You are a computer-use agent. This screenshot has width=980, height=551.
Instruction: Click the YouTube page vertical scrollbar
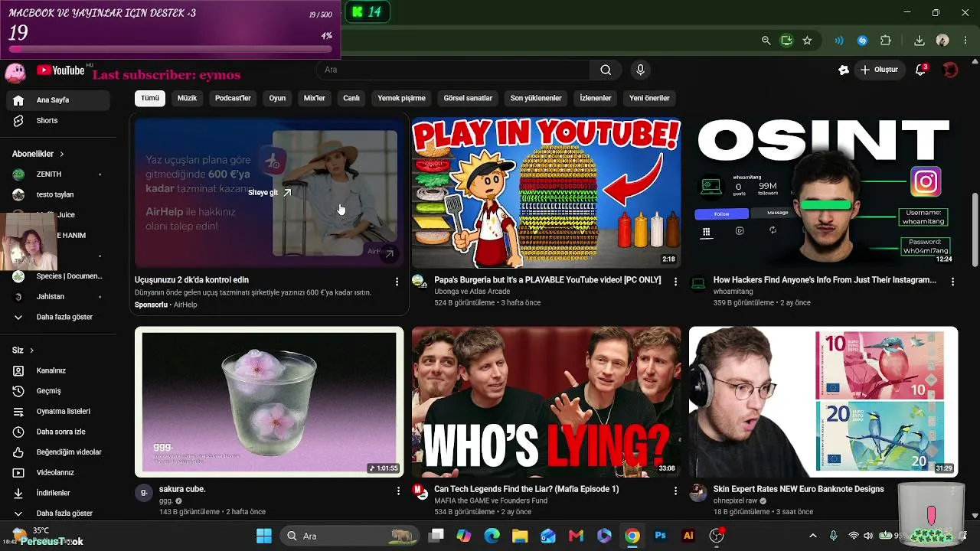975,230
